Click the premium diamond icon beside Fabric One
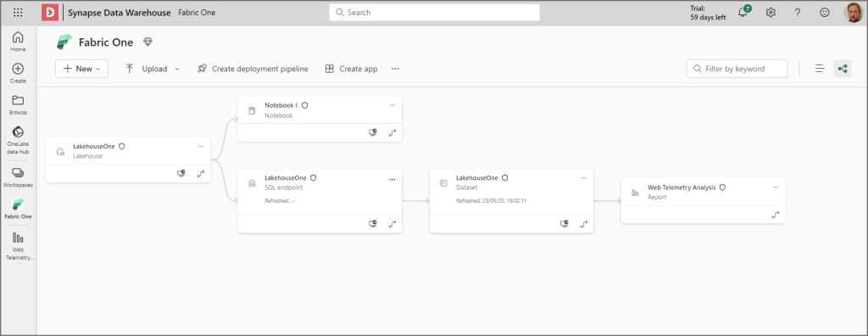This screenshot has height=336, width=868. (x=147, y=42)
